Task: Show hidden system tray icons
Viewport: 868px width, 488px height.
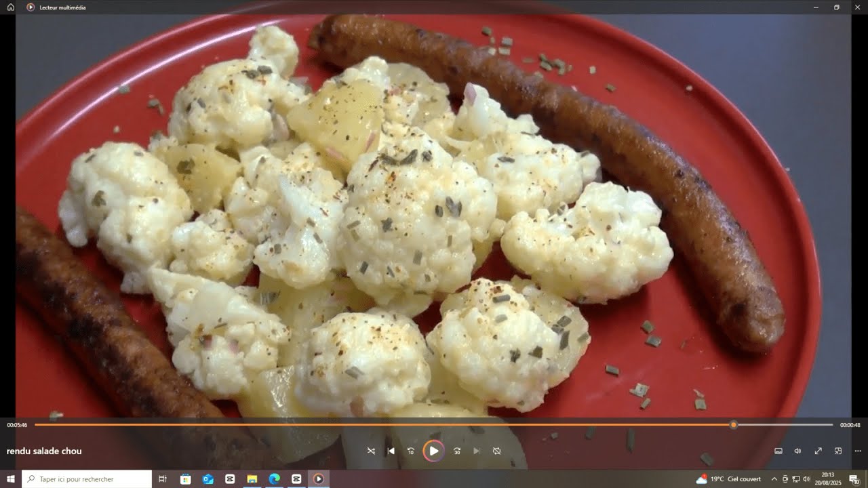Action: (774, 479)
